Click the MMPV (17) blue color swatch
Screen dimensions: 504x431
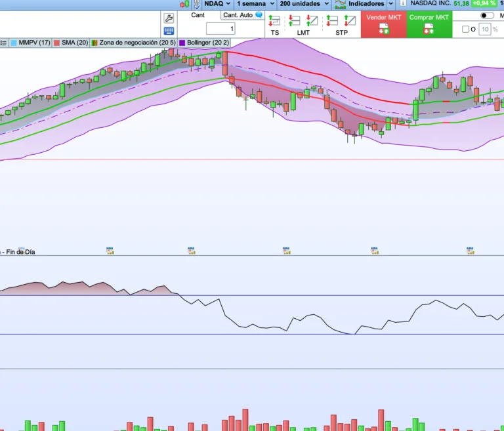pyautogui.click(x=14, y=43)
